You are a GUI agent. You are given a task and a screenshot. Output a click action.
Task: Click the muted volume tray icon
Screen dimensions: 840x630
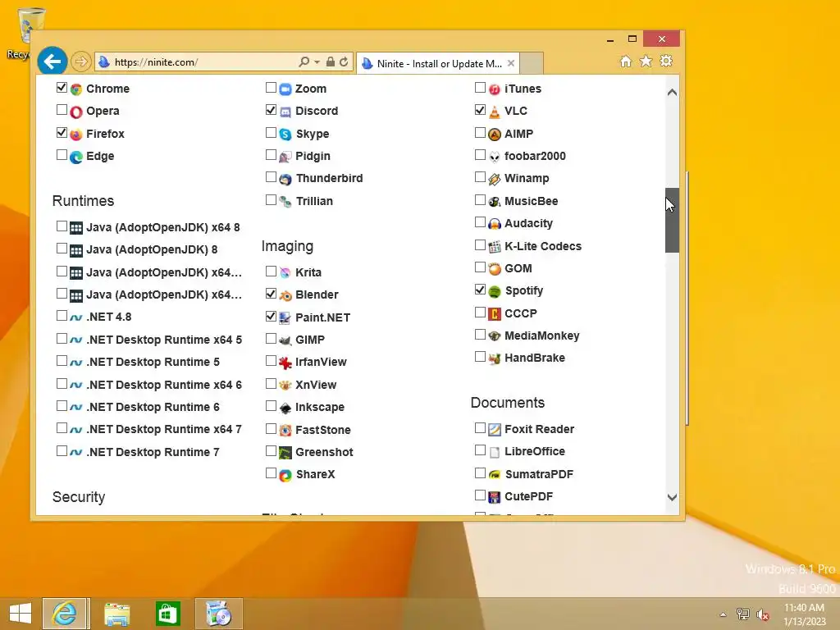click(763, 614)
